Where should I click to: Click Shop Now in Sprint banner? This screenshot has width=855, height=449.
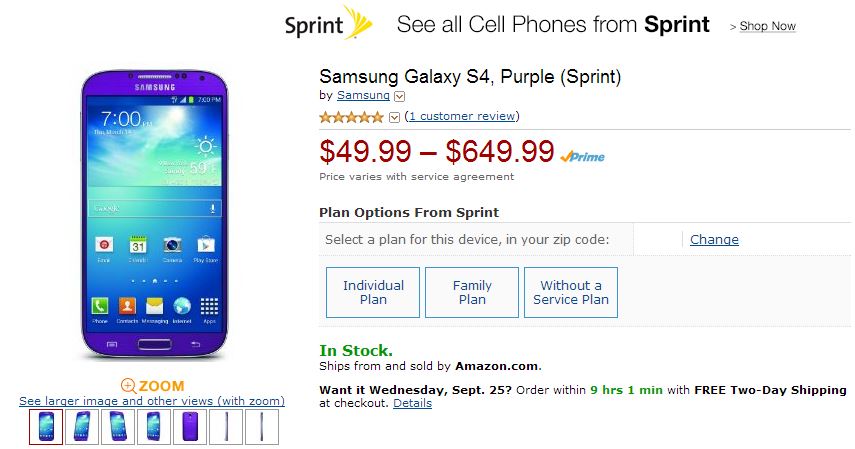(767, 26)
